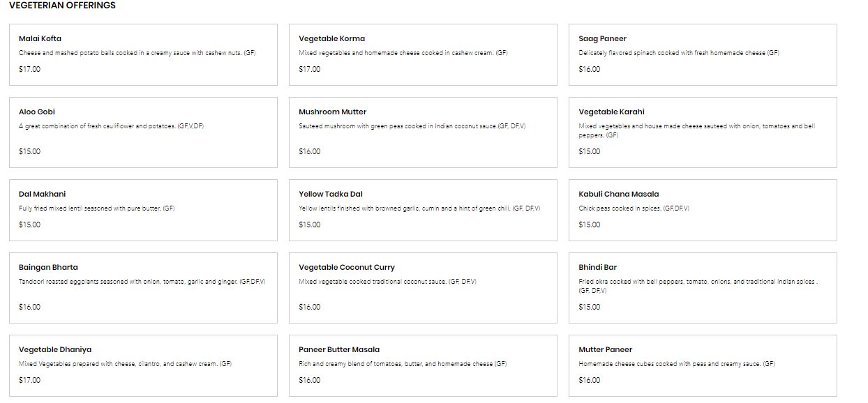Open the Malai Kofta menu item
868x403 pixels.
143,54
